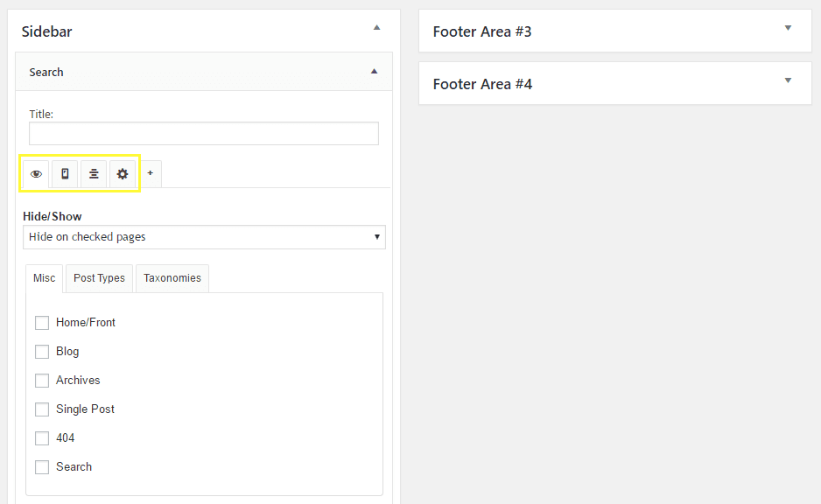Toggle the 404 checkbox
This screenshot has width=821, height=504.
42,437
